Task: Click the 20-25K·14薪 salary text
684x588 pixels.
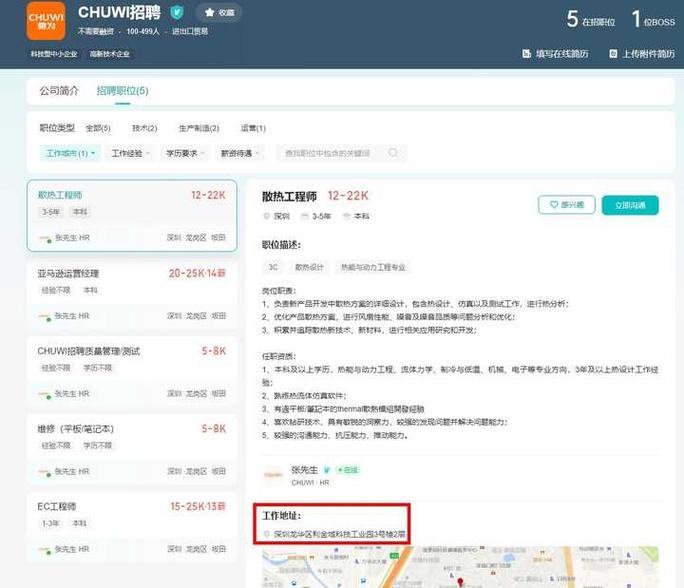Action: click(x=197, y=273)
